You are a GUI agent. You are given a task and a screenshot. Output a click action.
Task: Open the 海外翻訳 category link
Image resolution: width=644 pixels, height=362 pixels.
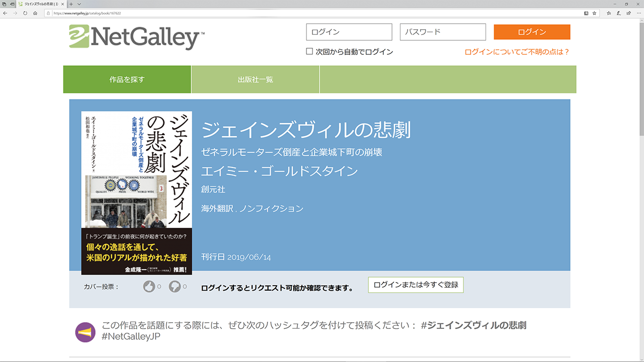(x=217, y=208)
